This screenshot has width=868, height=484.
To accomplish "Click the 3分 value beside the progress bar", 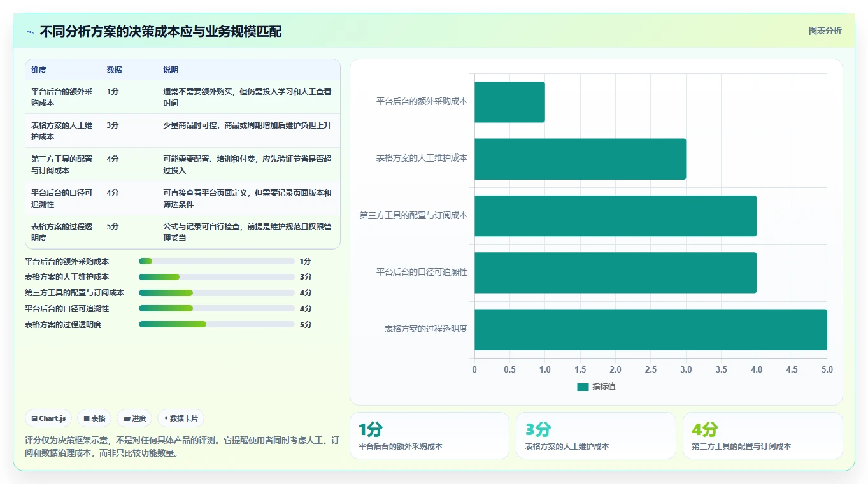I will coord(306,277).
